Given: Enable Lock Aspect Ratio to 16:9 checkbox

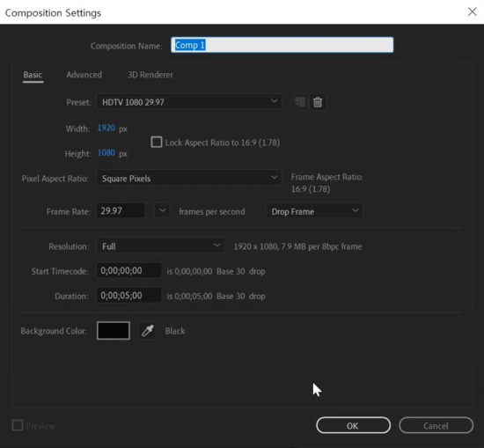Looking at the screenshot, I should 157,142.
